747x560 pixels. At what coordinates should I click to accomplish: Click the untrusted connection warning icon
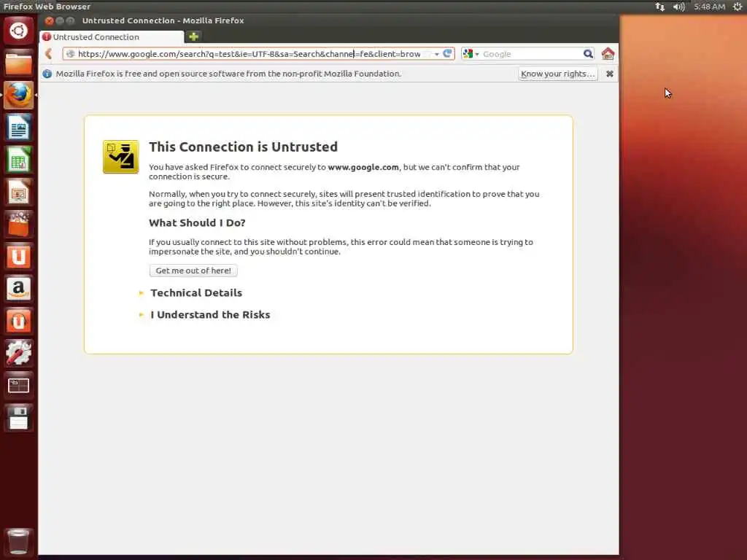[120, 157]
